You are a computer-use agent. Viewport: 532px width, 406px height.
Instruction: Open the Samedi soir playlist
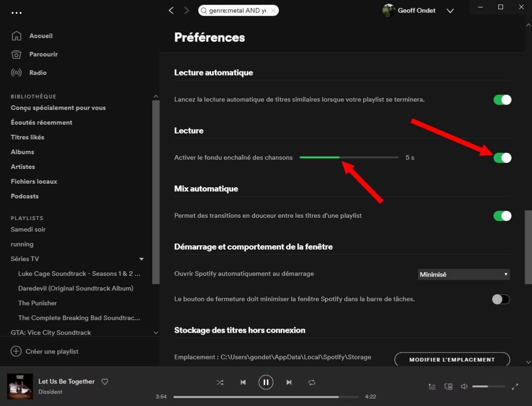(28, 230)
